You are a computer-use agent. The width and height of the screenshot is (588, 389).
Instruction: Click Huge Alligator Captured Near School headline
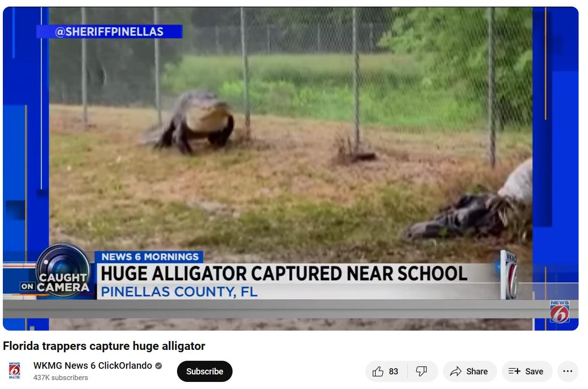pos(284,273)
